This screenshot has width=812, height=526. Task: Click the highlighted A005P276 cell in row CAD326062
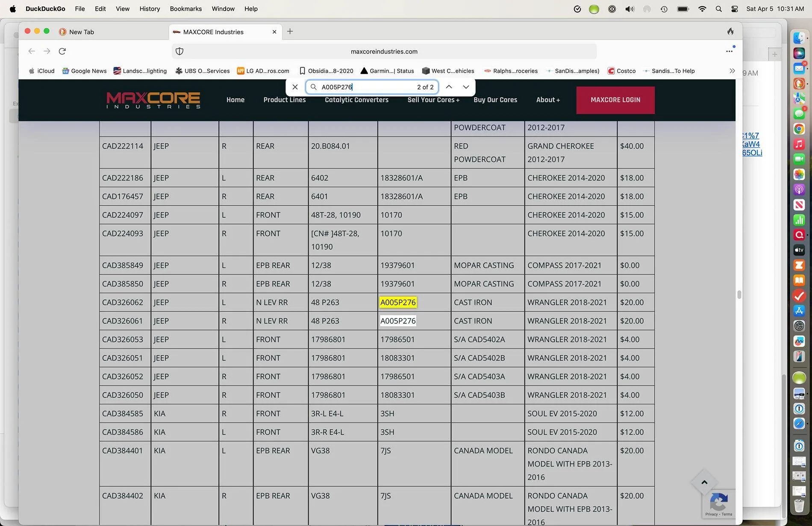(398, 302)
